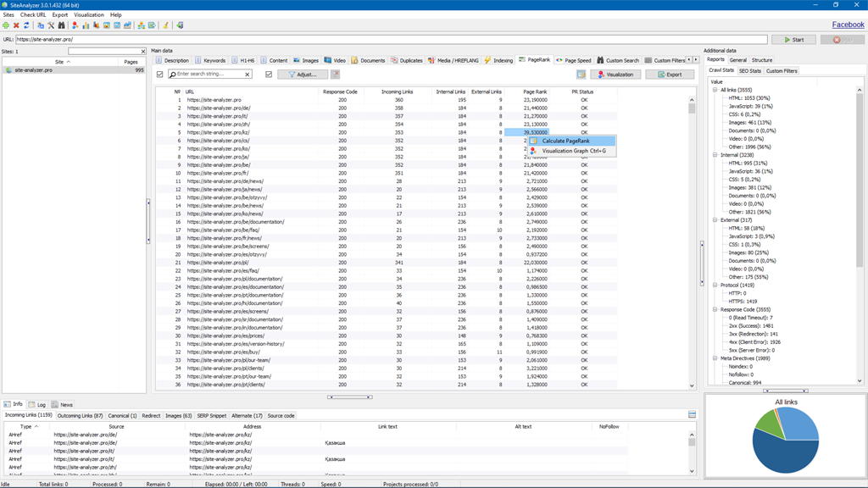Switch to the Page Speed tab
This screenshot has width=868, height=488.
point(574,60)
